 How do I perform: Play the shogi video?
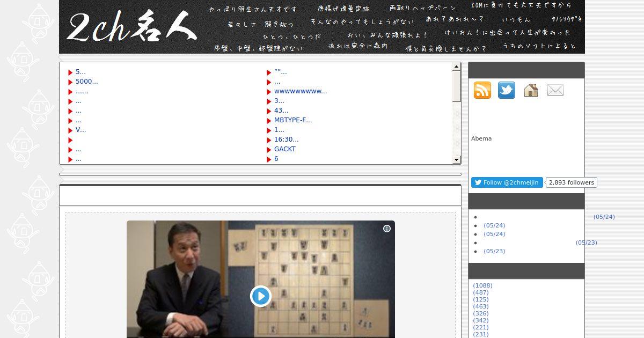261,296
